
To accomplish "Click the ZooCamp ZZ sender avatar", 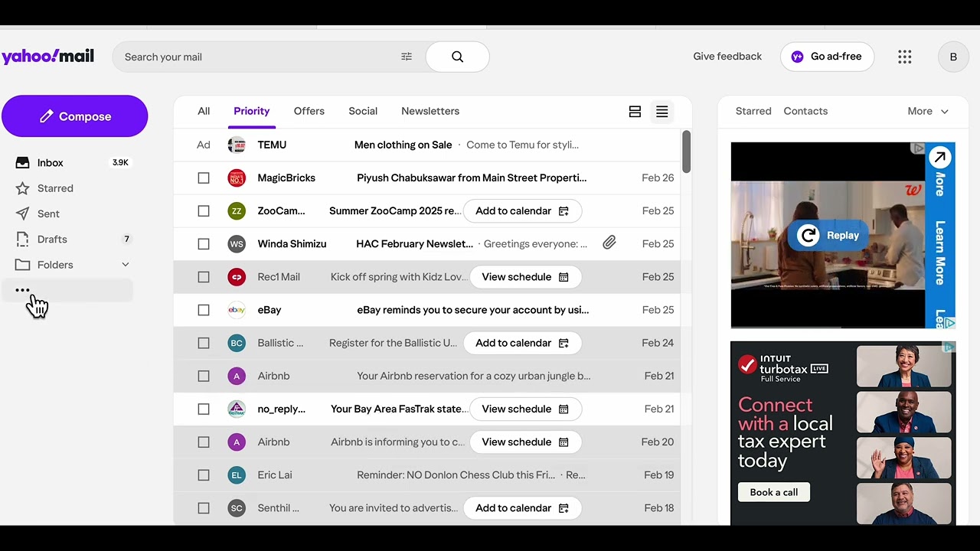I will tap(237, 210).
